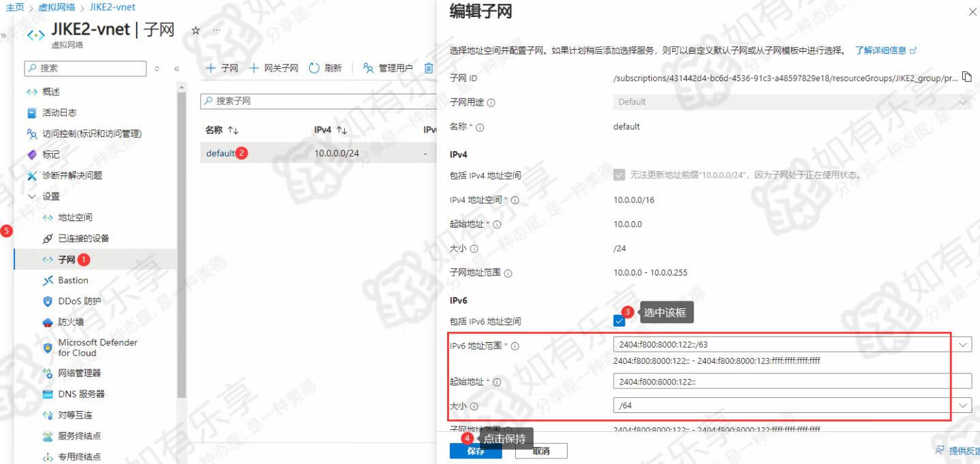Screen dimensions: 980x464
Task: Click the disabled 包括 IPv4 地址空间 checkbox
Action: [x=619, y=175]
